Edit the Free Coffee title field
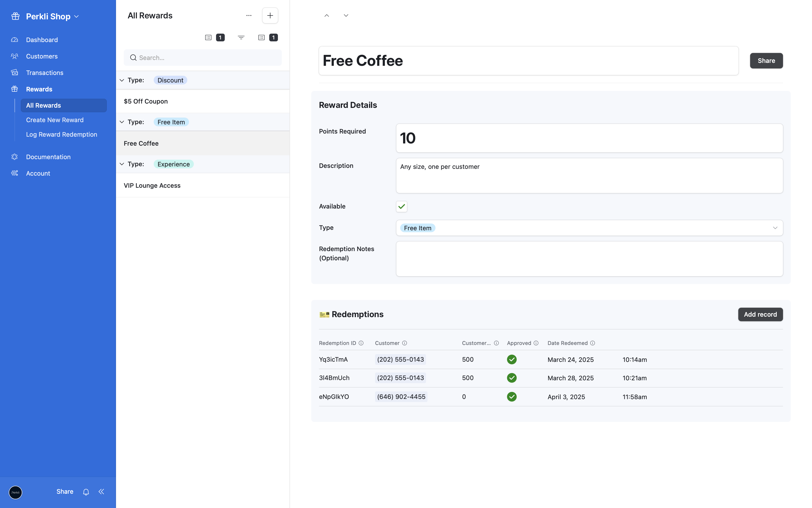 (x=529, y=61)
